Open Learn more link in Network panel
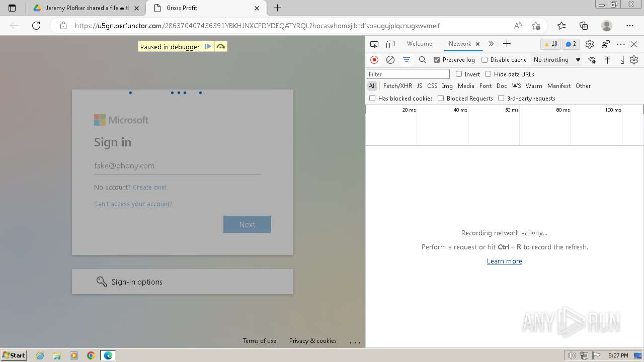 [505, 261]
